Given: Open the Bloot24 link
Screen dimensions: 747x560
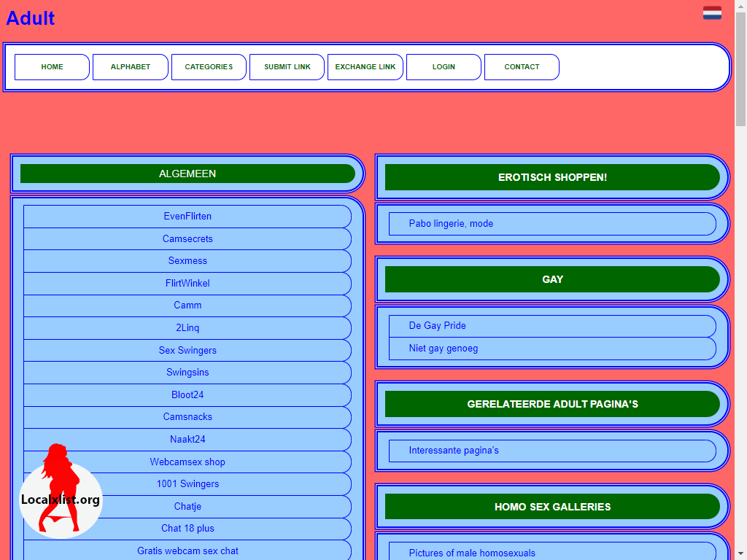Looking at the screenshot, I should coord(187,394).
